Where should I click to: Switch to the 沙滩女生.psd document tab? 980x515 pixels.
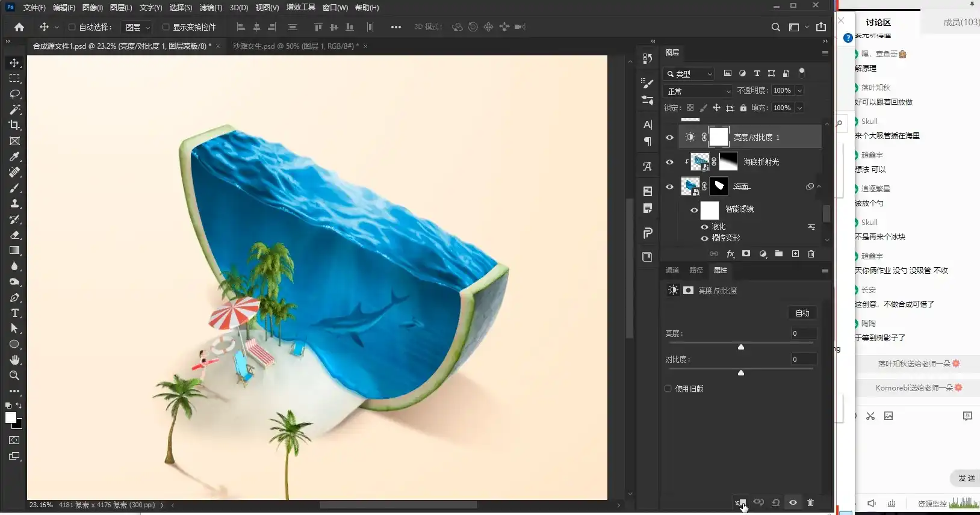[295, 46]
